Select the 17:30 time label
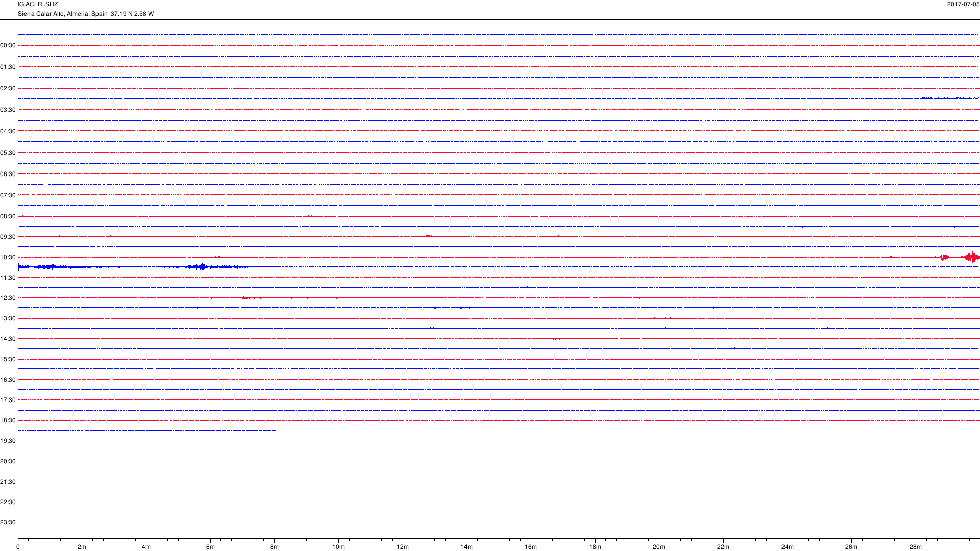 [x=8, y=400]
